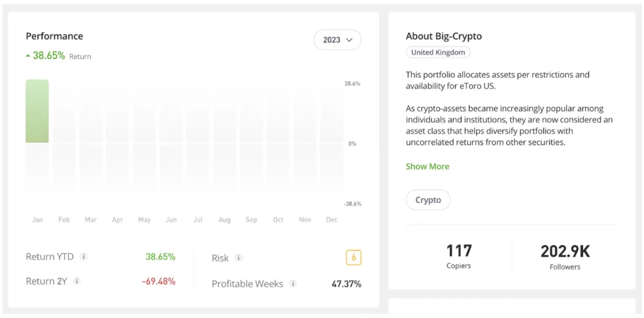The height and width of the screenshot is (318, 644).
Task: Click the info icon beside Profitable Weeks
Action: point(293,284)
